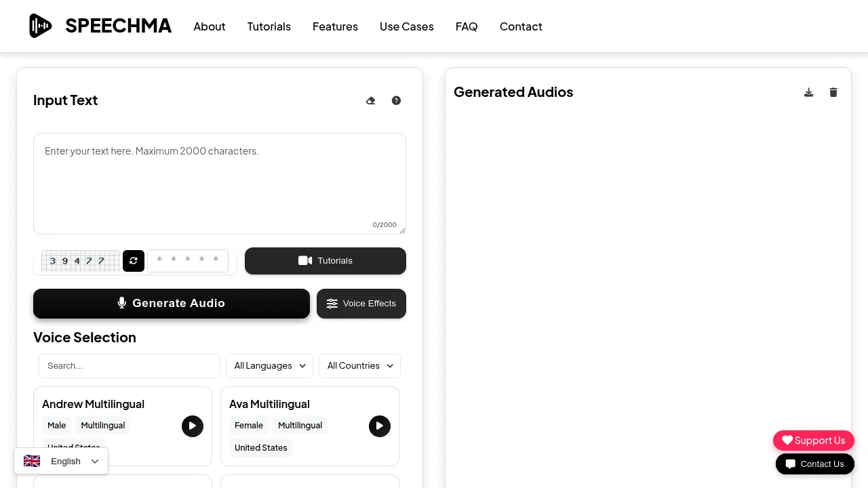The height and width of the screenshot is (488, 868).
Task: Open the All Countries dropdown
Action: [359, 366]
